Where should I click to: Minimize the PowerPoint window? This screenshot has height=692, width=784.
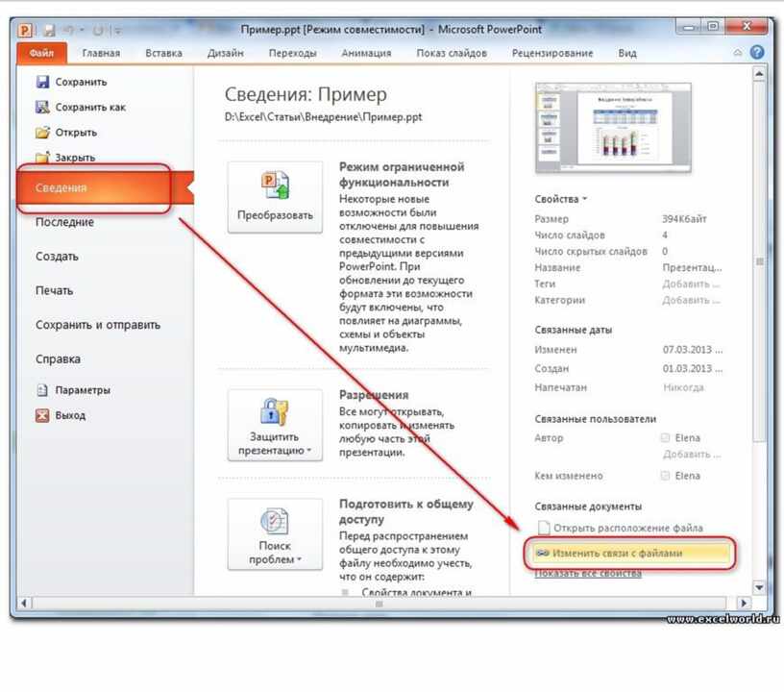click(x=689, y=27)
